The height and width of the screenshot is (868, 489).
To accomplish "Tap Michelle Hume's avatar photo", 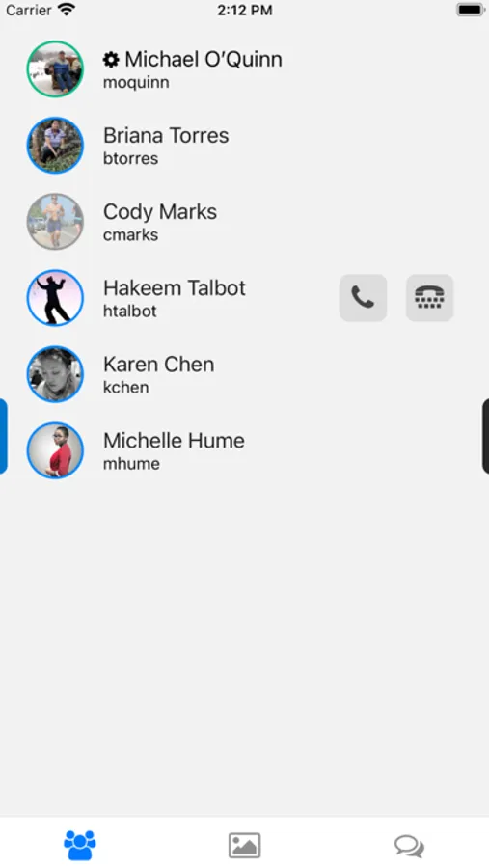I will click(55, 450).
